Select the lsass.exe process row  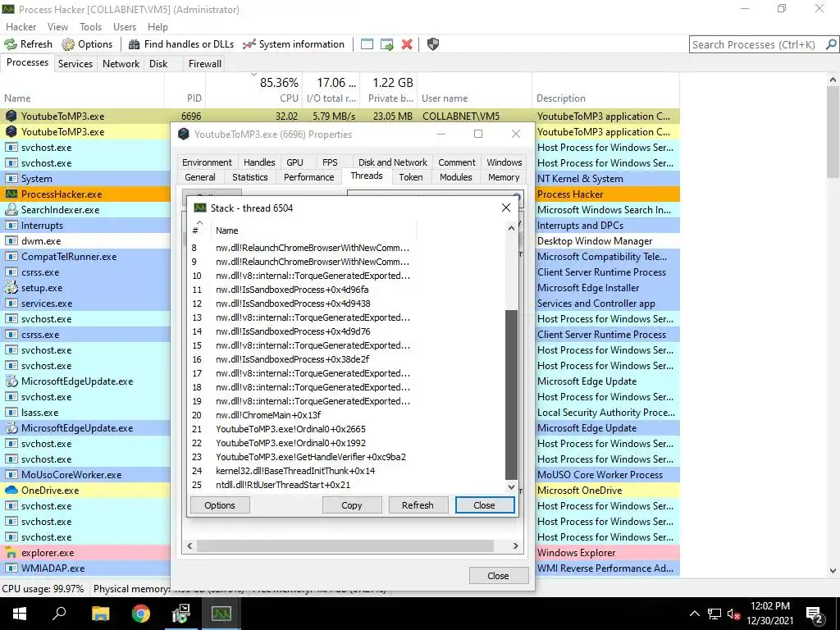tap(85, 413)
